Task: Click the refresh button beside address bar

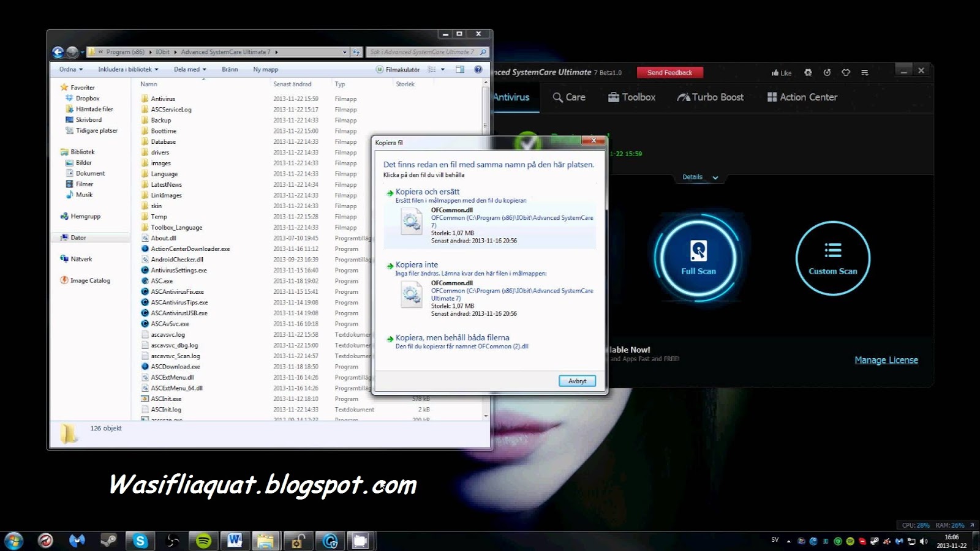Action: pyautogui.click(x=356, y=52)
